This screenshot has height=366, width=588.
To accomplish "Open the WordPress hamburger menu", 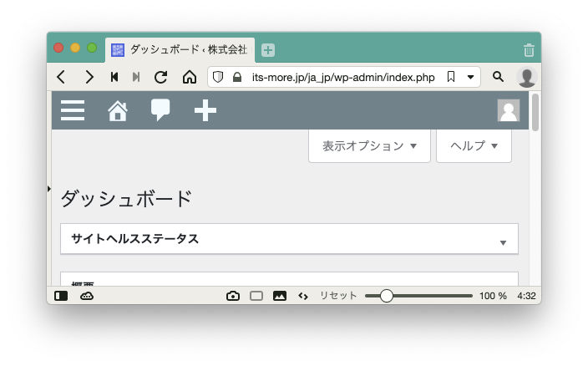I will pos(73,110).
